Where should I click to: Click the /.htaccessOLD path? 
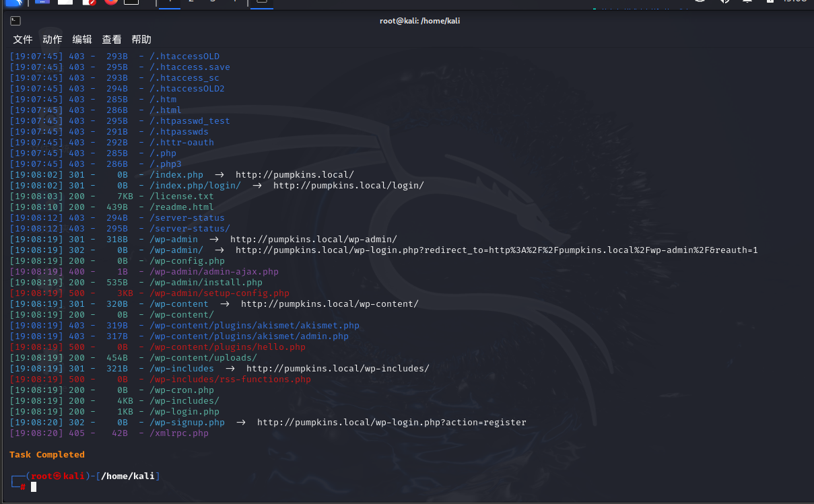click(x=184, y=57)
